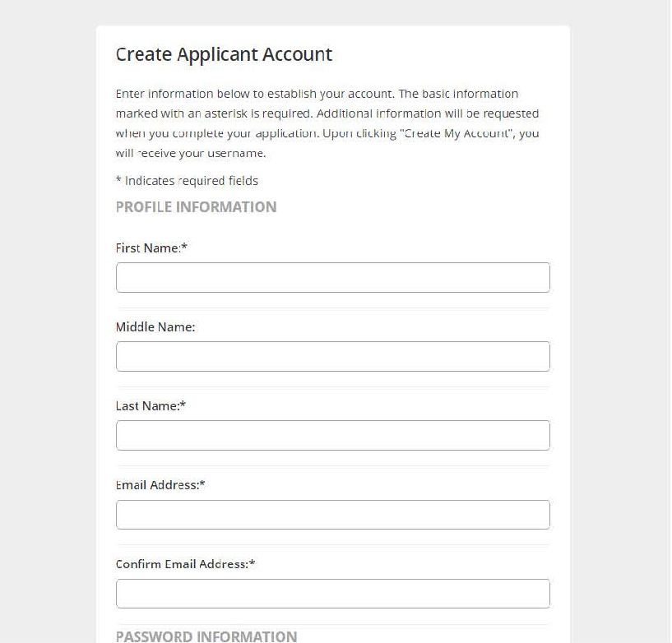This screenshot has height=643, width=672.
Task: Select the "Last Name:*" label text
Action: (151, 405)
